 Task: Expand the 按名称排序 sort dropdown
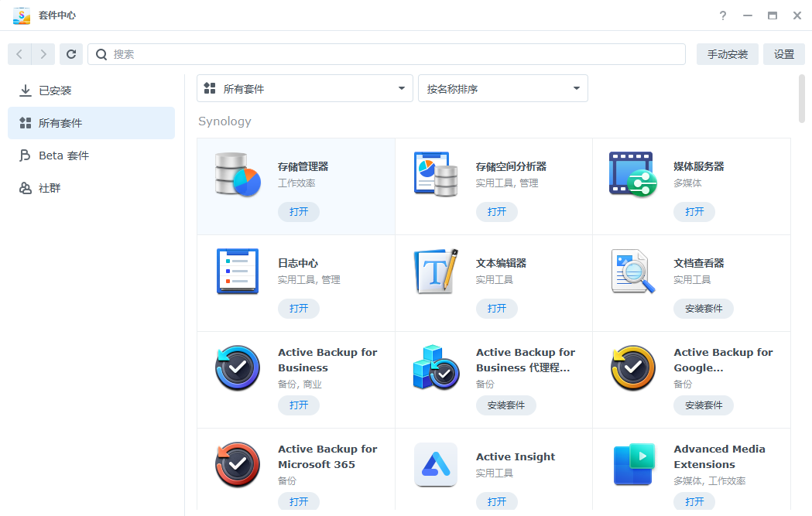(503, 88)
